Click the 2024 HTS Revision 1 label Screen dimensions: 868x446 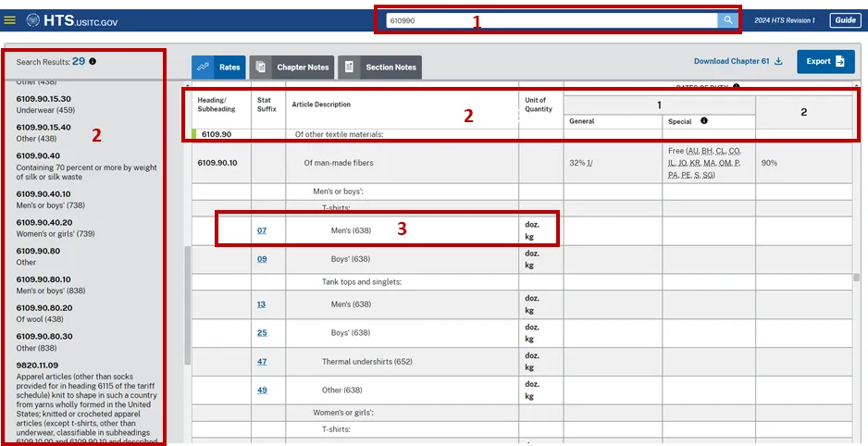click(x=785, y=20)
